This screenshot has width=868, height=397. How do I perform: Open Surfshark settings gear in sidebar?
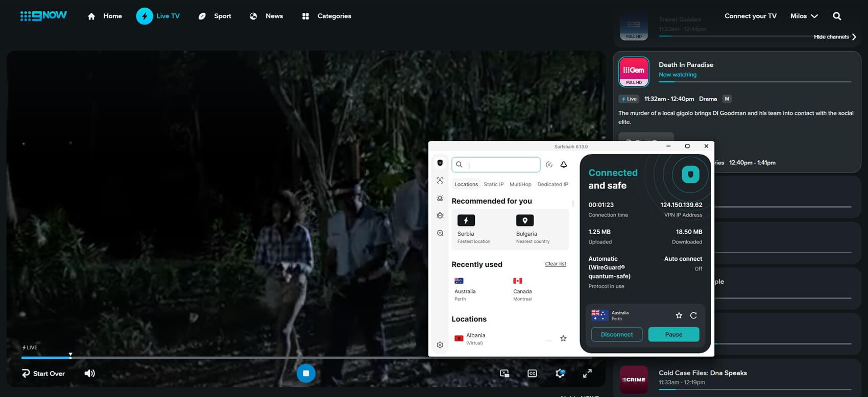[x=440, y=345]
